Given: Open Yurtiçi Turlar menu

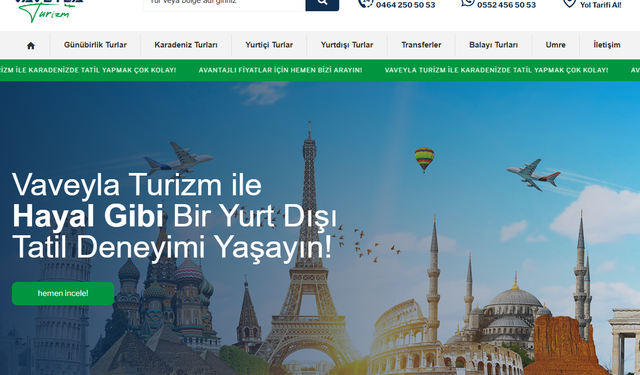Looking at the screenshot, I should tap(269, 45).
